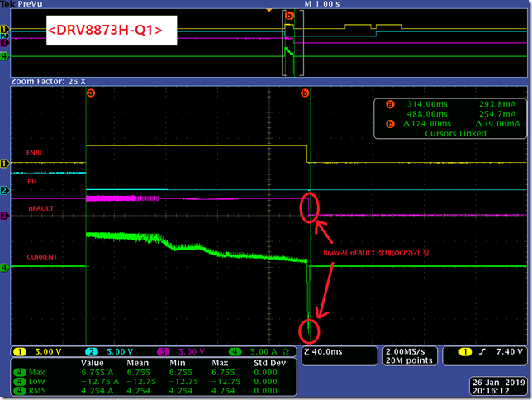Open the 7.40 V trigger level readout
The image size is (532, 400).
point(510,352)
